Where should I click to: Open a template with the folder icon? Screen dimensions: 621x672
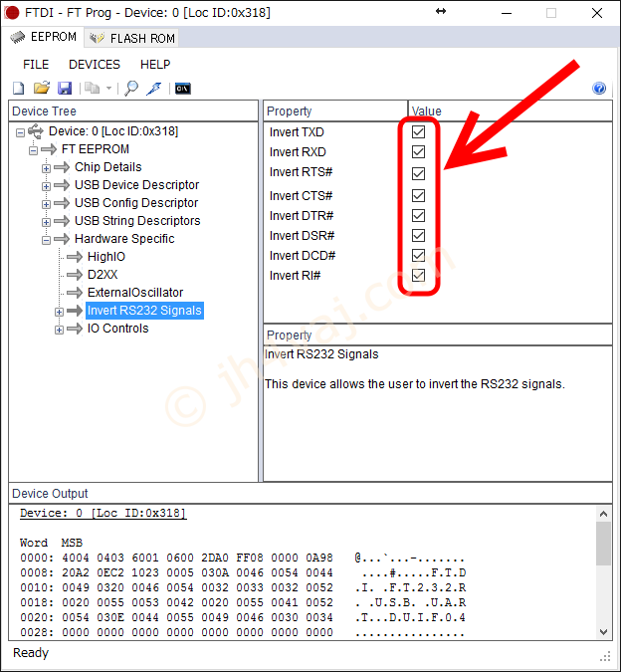point(42,88)
